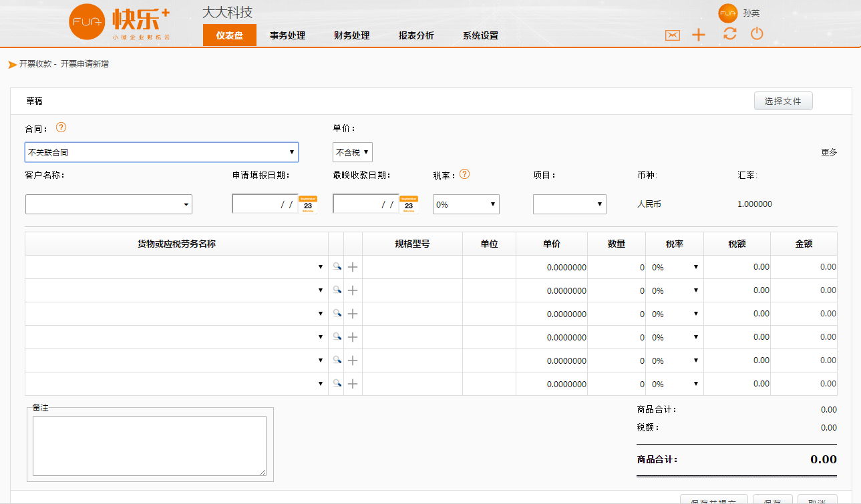Expand the 项目 project dropdown
The width and height of the screenshot is (861, 504).
[x=570, y=204]
